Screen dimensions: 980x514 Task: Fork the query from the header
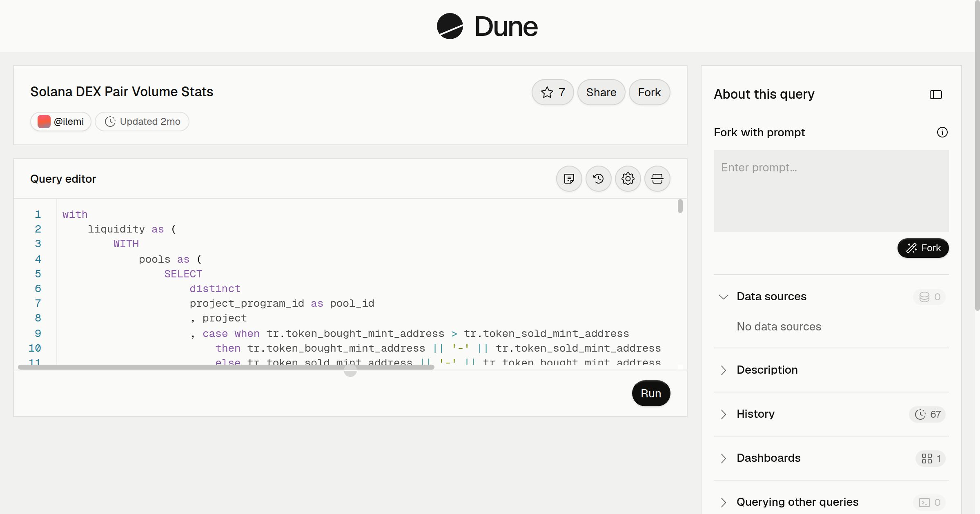(x=649, y=92)
